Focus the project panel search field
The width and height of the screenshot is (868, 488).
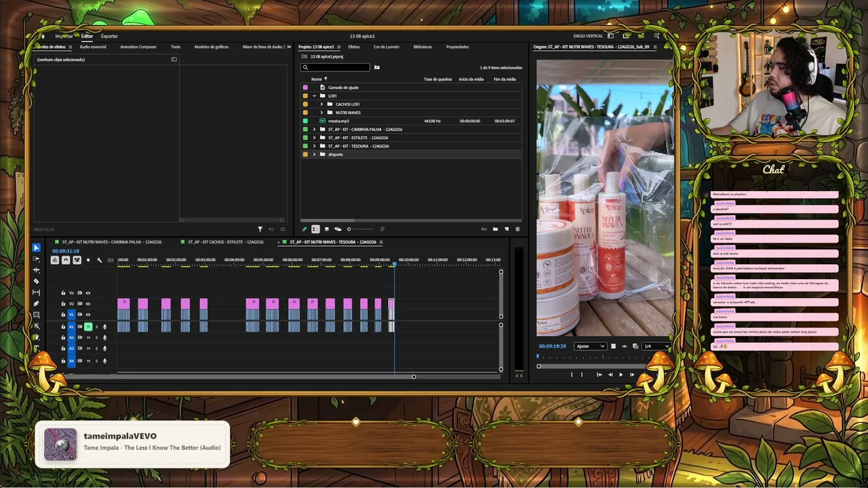coord(336,67)
